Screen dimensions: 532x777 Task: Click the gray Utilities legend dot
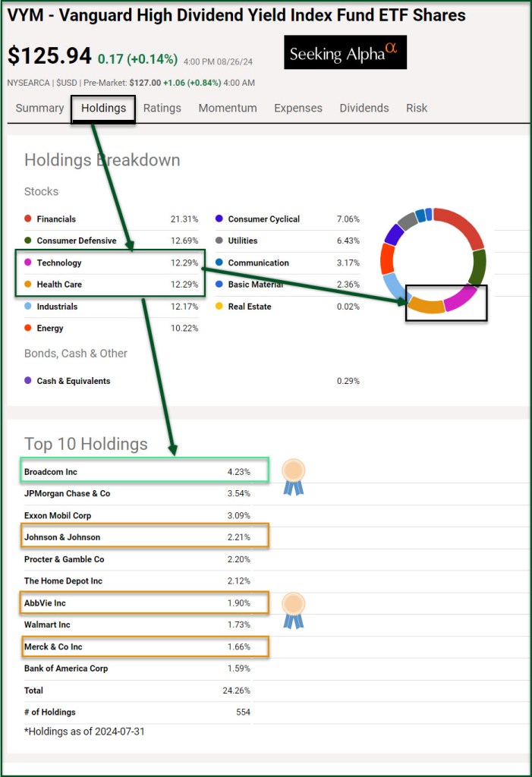[x=219, y=241]
